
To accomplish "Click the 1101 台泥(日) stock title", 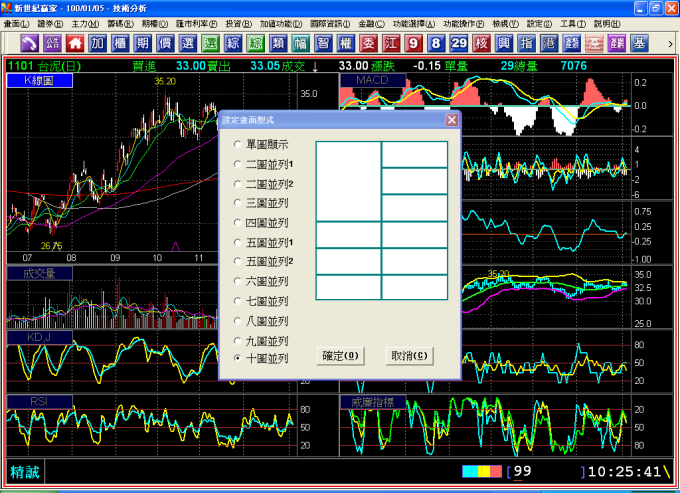I will 45,66.
